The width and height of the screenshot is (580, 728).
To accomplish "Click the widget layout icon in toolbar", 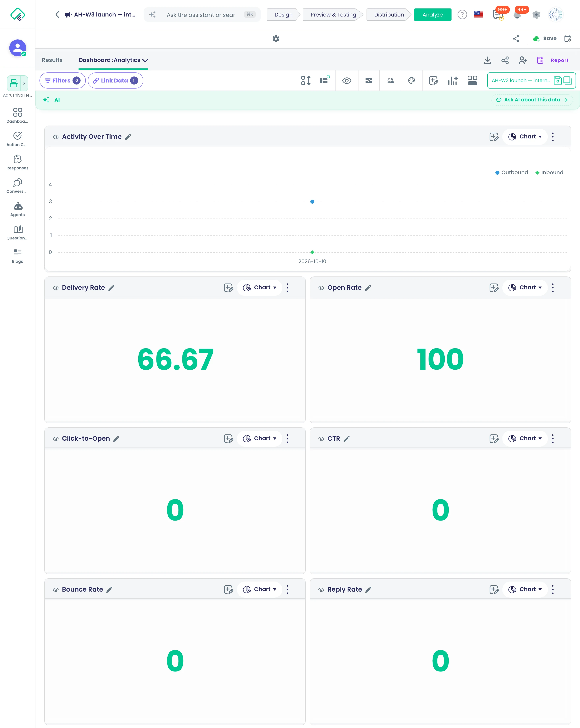I will pos(472,80).
